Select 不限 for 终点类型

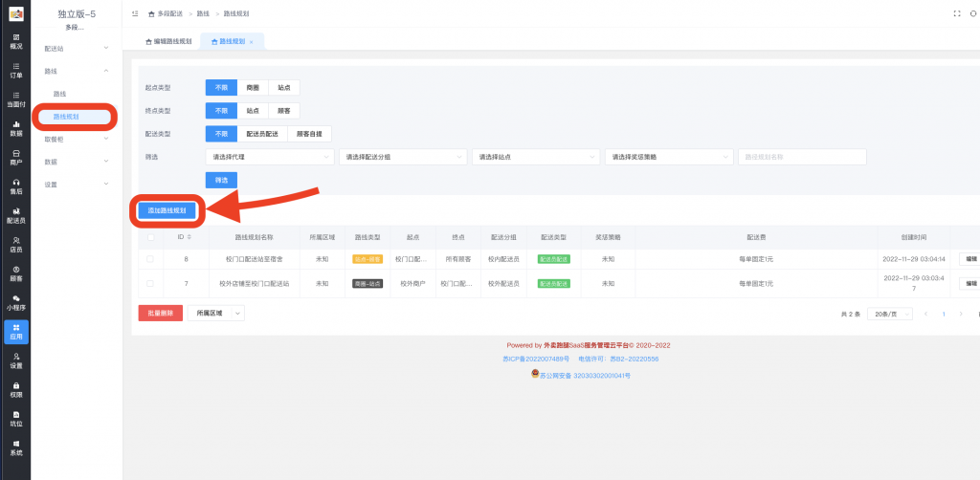[221, 111]
